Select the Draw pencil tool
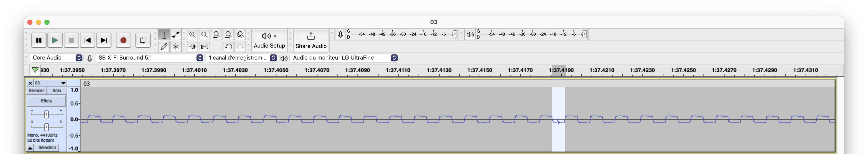The width and height of the screenshot is (868, 154). point(164,47)
